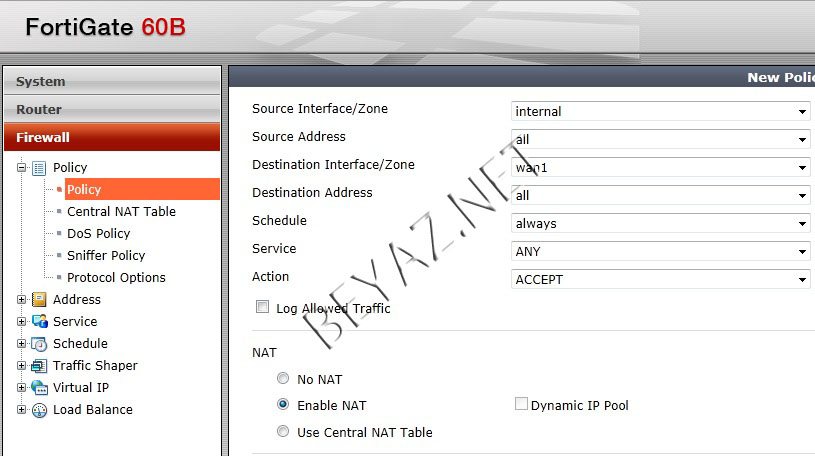This screenshot has width=815, height=457.
Task: Open Sniffer Policy page
Action: [x=106, y=255]
